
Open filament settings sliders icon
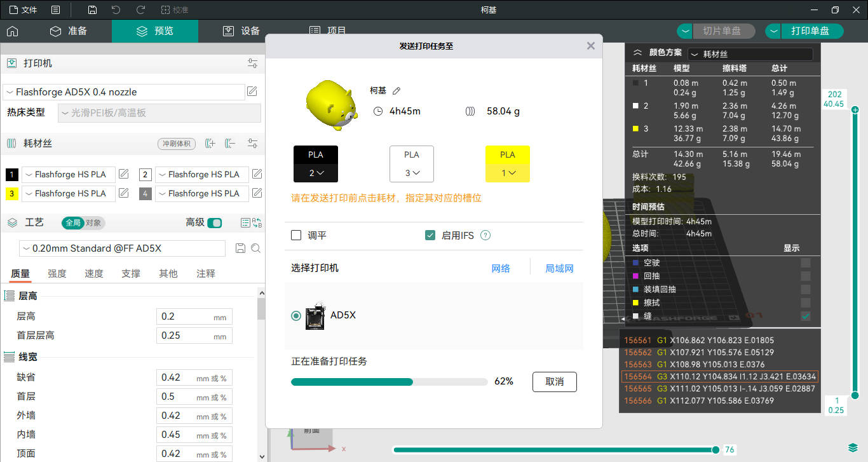pyautogui.click(x=253, y=144)
